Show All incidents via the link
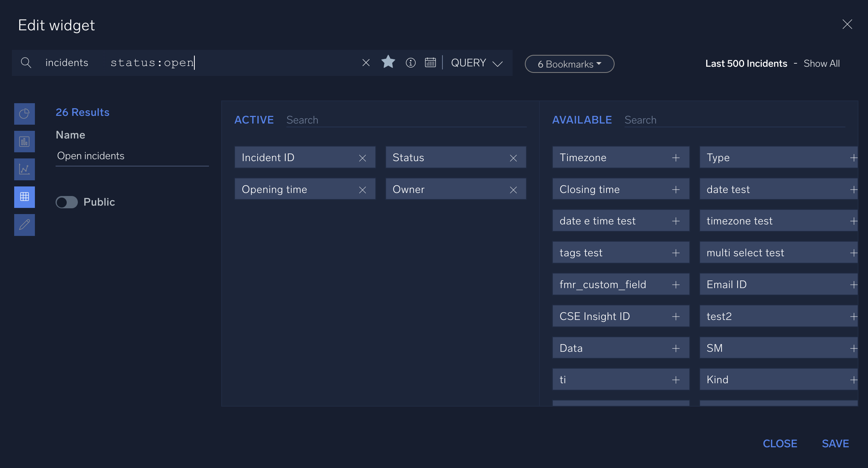This screenshot has height=468, width=868. coord(821,63)
